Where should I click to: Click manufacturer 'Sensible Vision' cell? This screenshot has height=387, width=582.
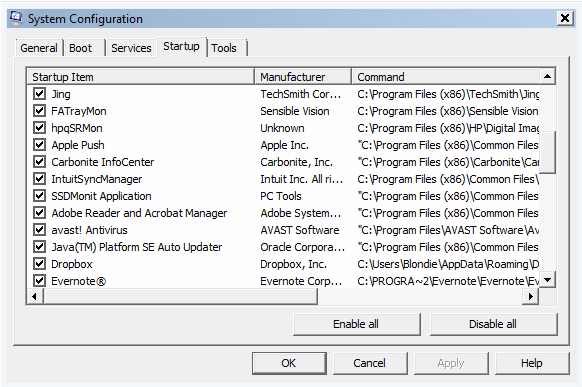click(295, 111)
